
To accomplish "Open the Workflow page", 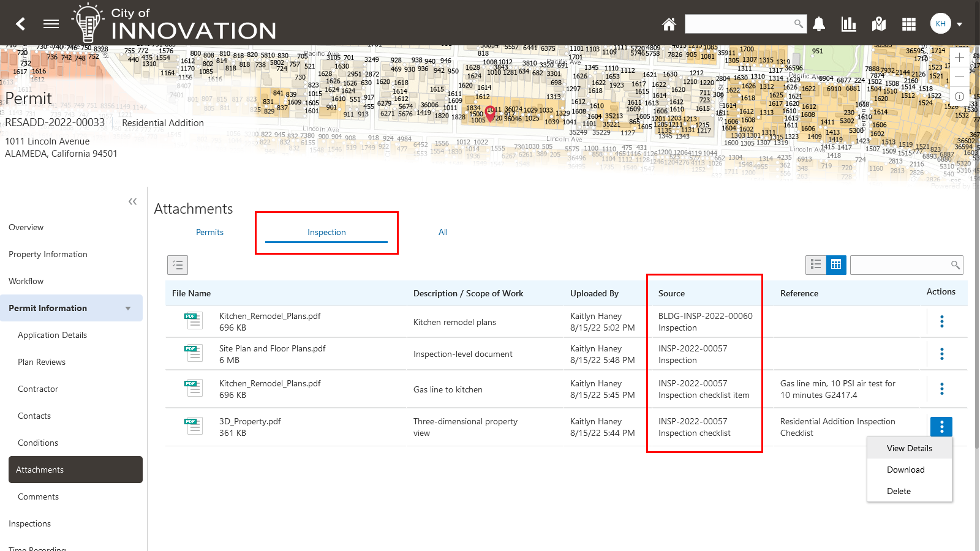I will click(x=26, y=281).
